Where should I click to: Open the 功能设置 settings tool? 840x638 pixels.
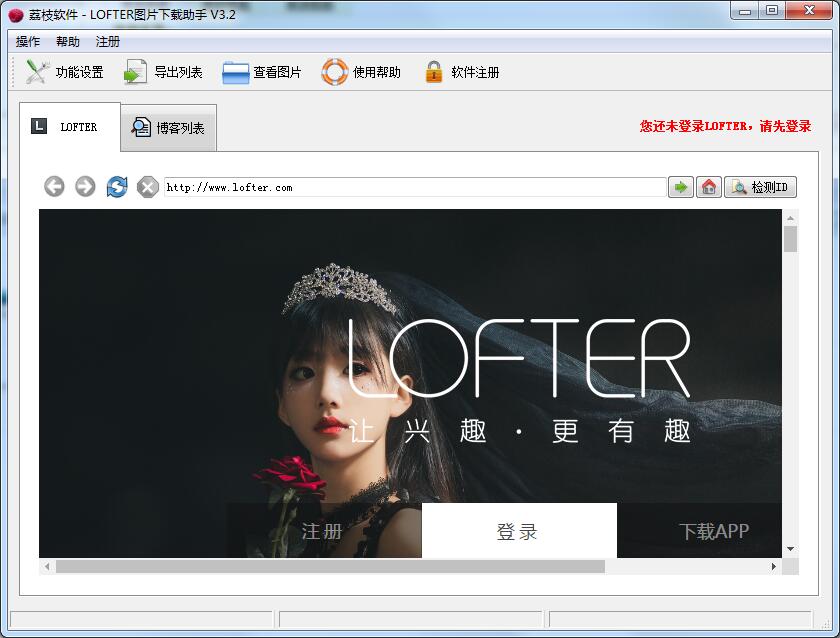[x=62, y=72]
